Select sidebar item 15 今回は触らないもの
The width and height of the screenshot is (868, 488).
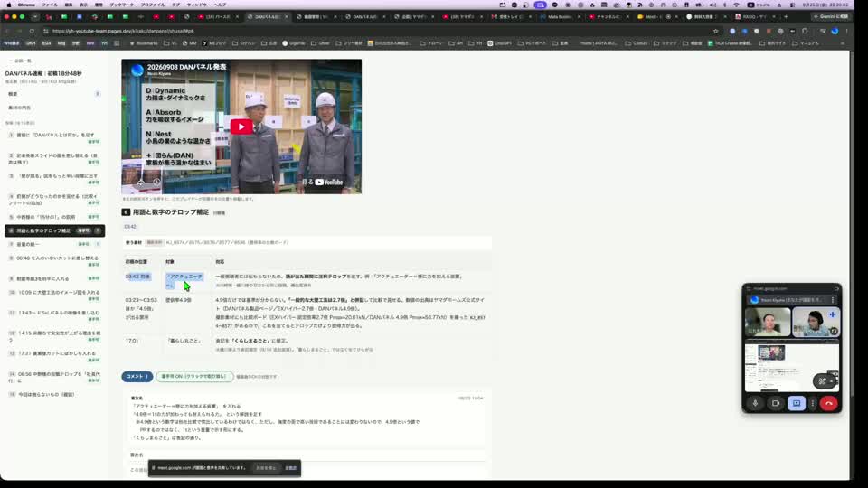(x=53, y=395)
